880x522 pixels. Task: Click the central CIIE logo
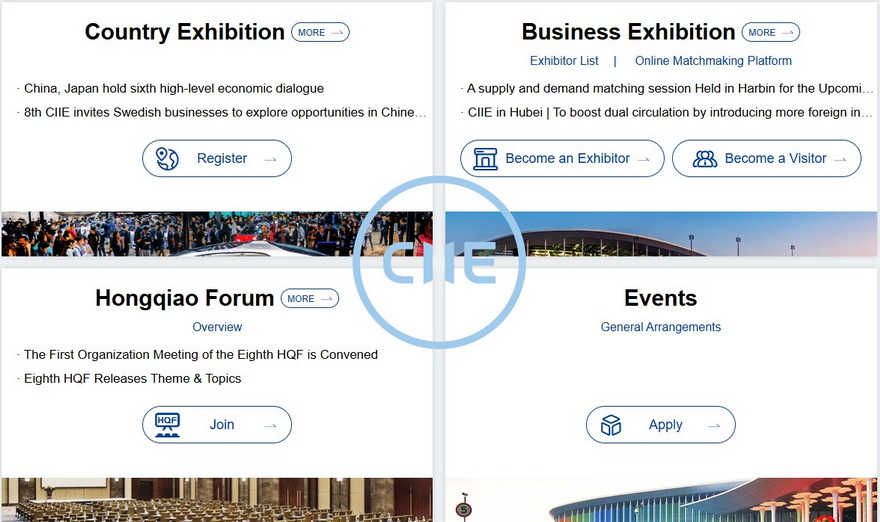pos(439,263)
